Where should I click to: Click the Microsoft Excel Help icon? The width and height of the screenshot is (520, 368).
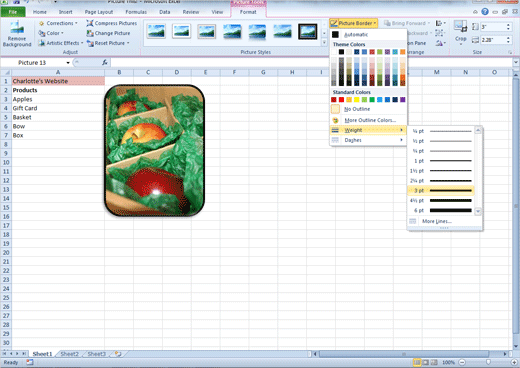485,12
